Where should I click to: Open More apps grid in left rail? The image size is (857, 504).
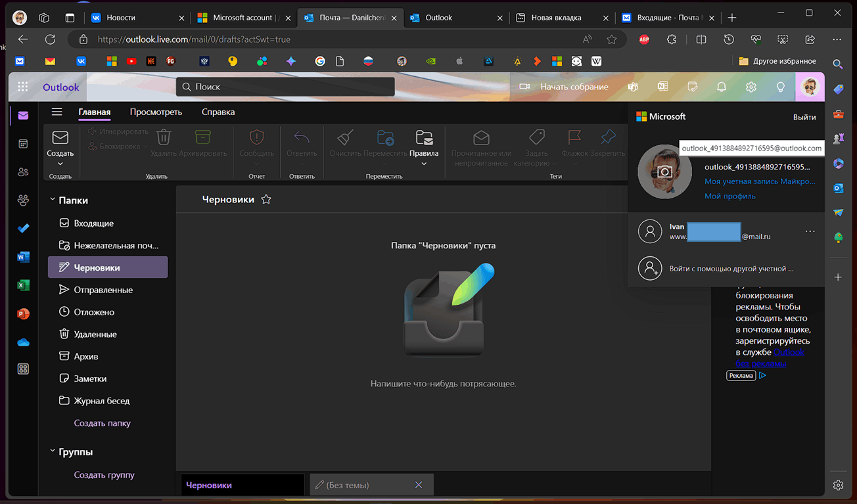point(23,369)
